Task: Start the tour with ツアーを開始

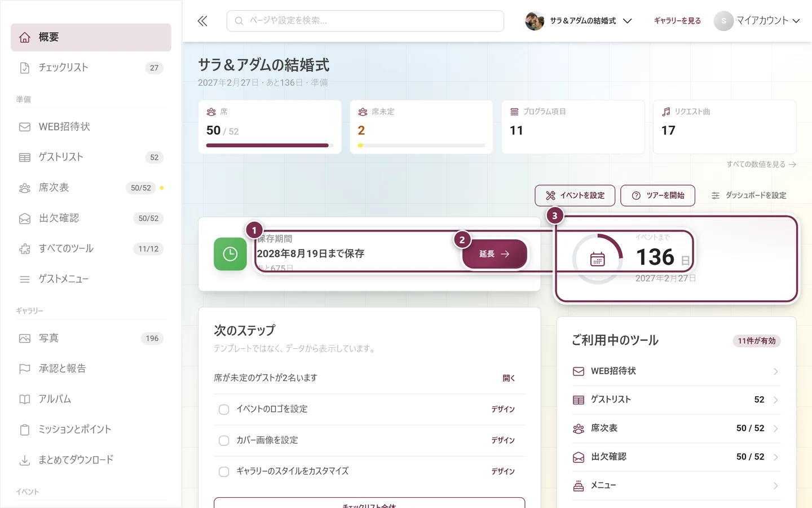Action: 658,195
